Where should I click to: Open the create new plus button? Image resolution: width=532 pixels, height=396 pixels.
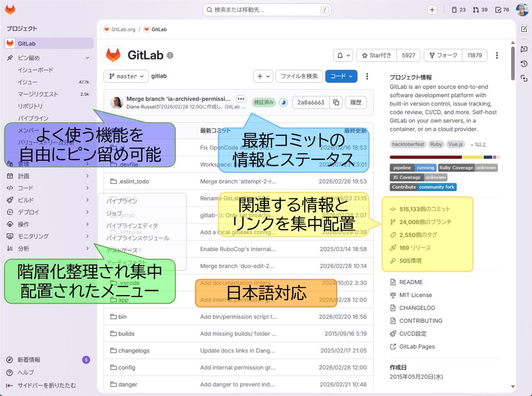coord(432,10)
